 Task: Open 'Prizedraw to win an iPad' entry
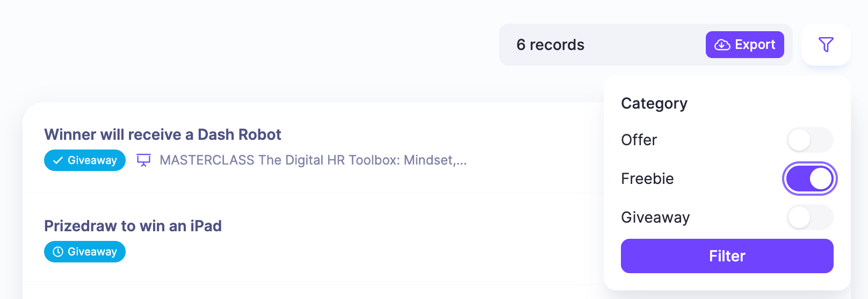(133, 226)
